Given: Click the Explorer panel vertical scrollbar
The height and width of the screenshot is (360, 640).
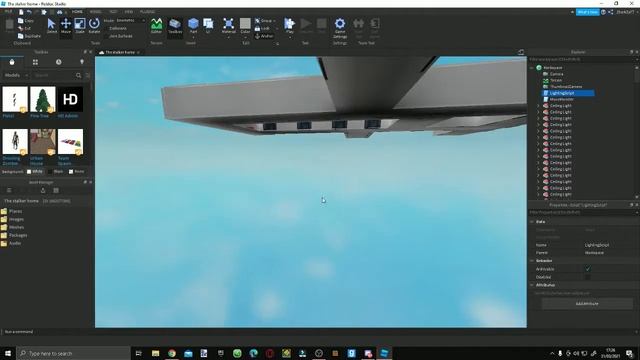Looking at the screenshot, I should click(x=637, y=132).
